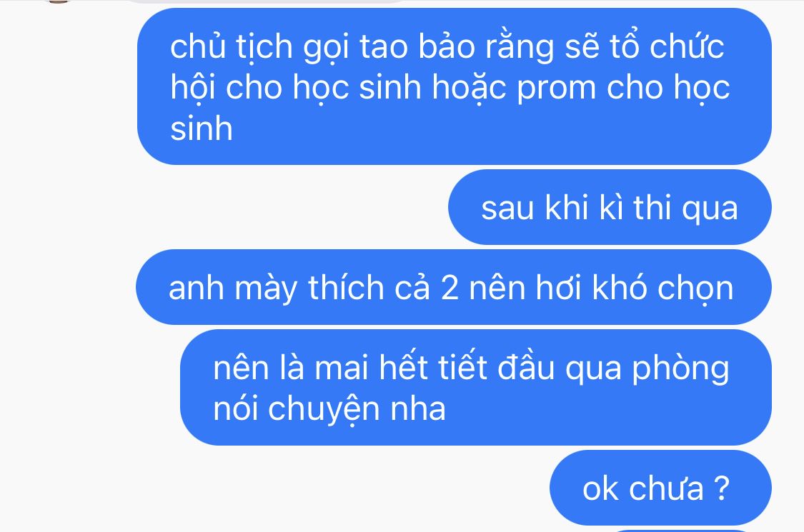Click the words "nói chuyện nha" in the fourth message

(x=329, y=409)
